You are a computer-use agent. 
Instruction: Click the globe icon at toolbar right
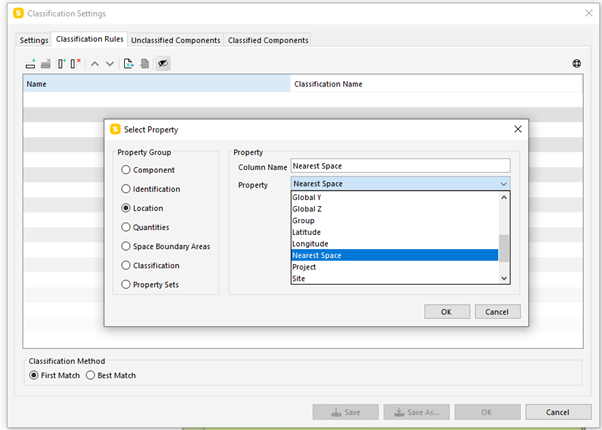point(577,64)
